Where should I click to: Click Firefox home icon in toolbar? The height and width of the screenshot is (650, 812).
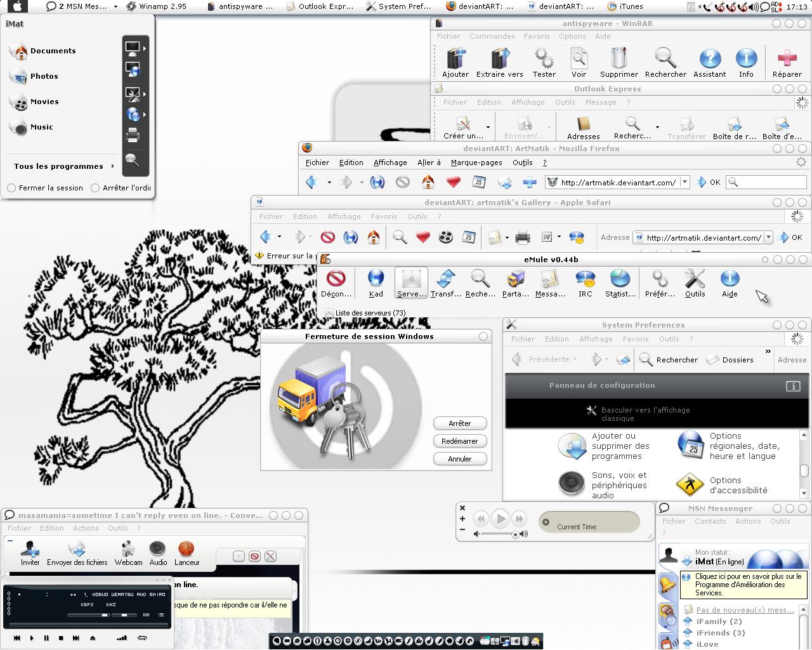click(x=428, y=182)
